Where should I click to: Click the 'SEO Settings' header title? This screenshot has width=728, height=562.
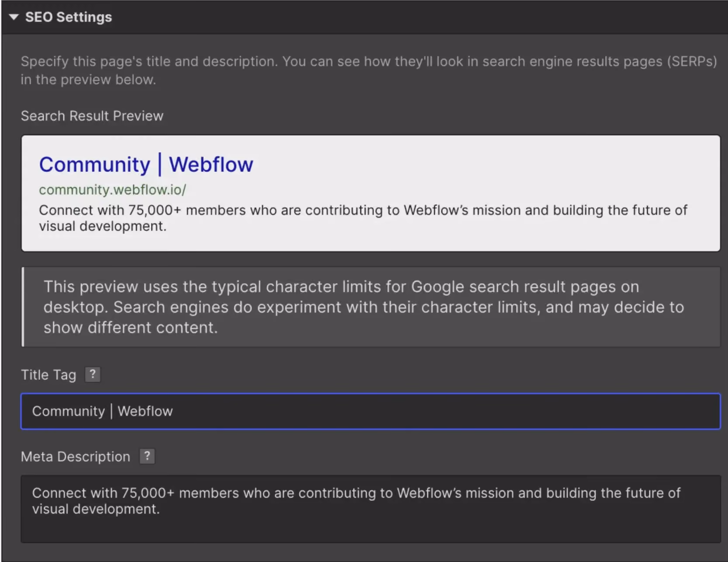pyautogui.click(x=69, y=17)
